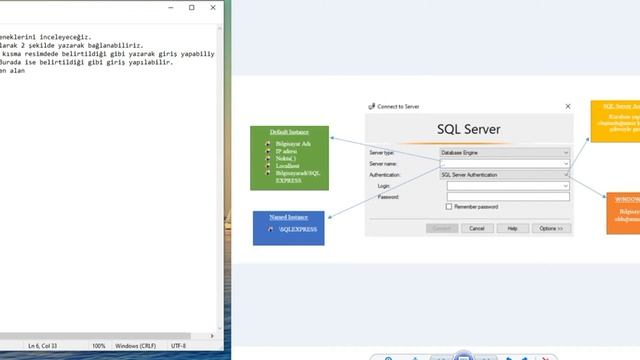Close the Connect to Server dialog

click(568, 106)
